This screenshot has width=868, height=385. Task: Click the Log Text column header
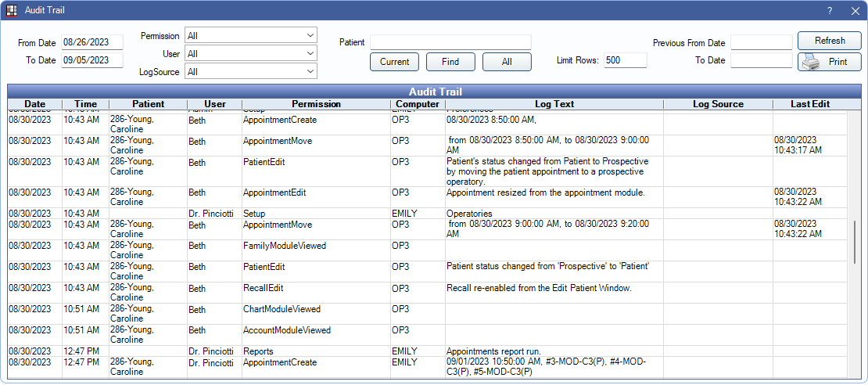click(x=554, y=104)
